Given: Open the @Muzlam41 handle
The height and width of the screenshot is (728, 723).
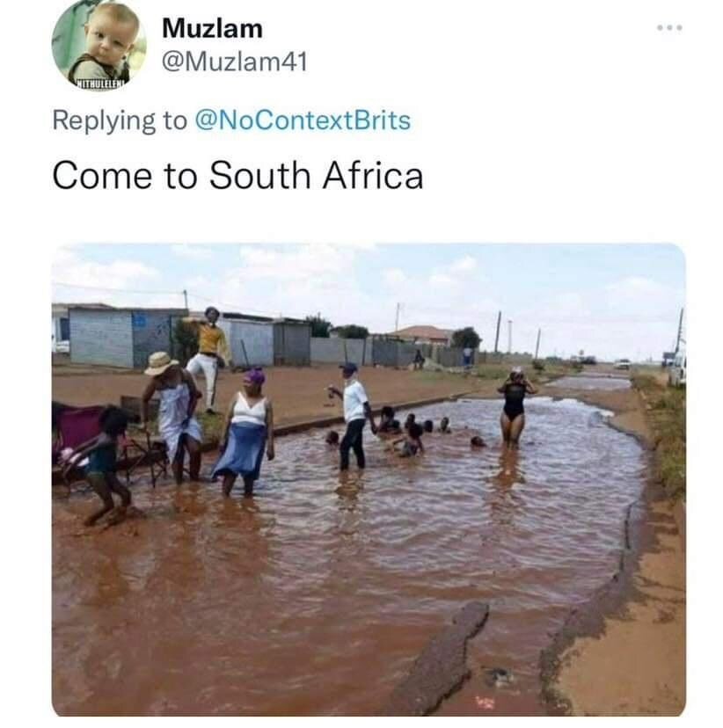Looking at the screenshot, I should pyautogui.click(x=235, y=61).
